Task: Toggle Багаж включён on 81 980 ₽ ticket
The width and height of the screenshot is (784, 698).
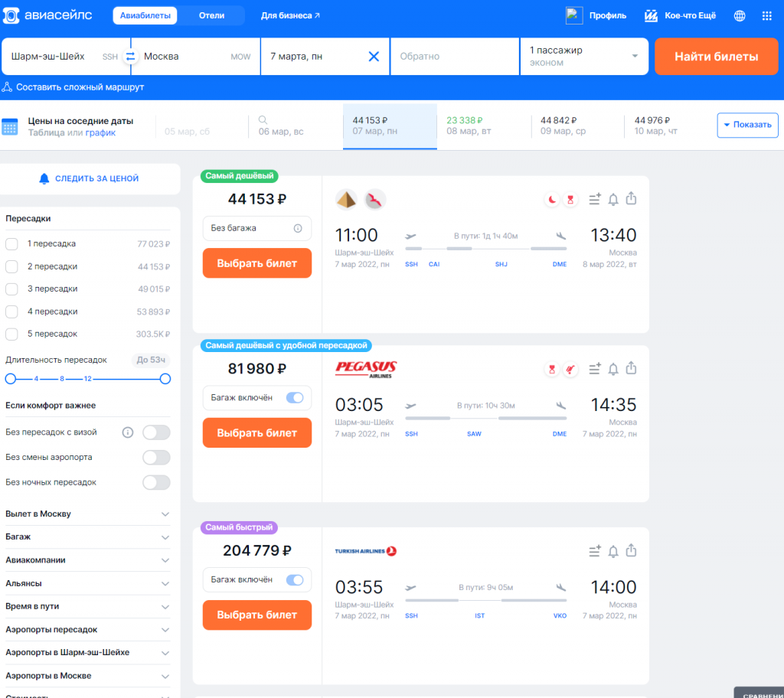Action: [x=295, y=397]
